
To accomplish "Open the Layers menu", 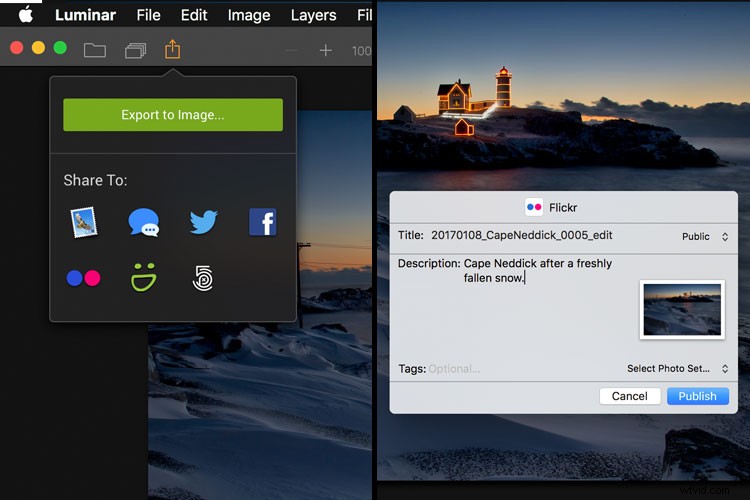I will point(313,15).
